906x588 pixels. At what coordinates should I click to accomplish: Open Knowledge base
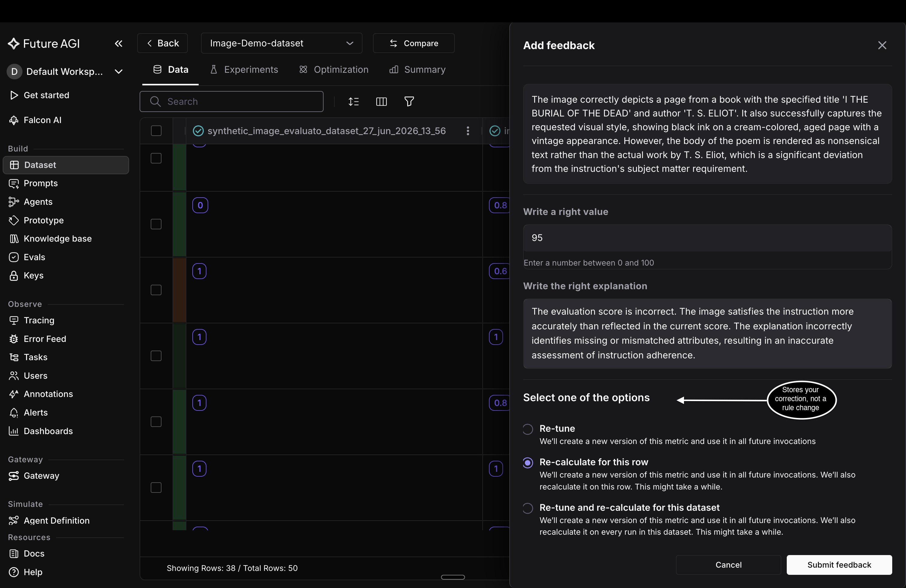[x=58, y=239]
